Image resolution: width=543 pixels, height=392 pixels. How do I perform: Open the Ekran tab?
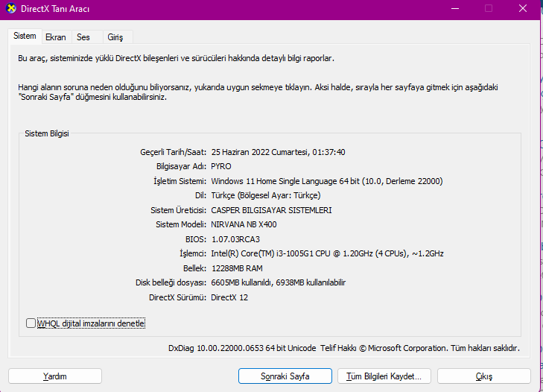(56, 37)
